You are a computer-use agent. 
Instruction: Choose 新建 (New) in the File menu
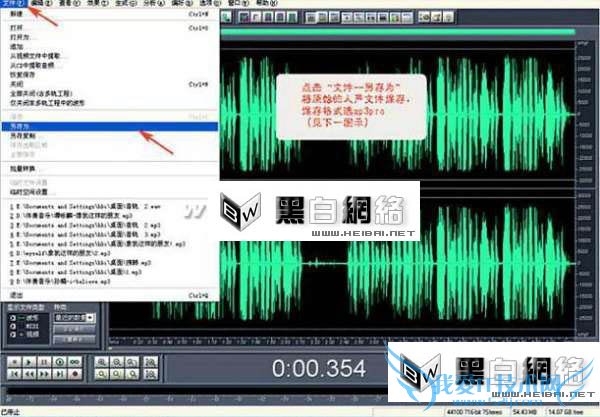pyautogui.click(x=110, y=14)
